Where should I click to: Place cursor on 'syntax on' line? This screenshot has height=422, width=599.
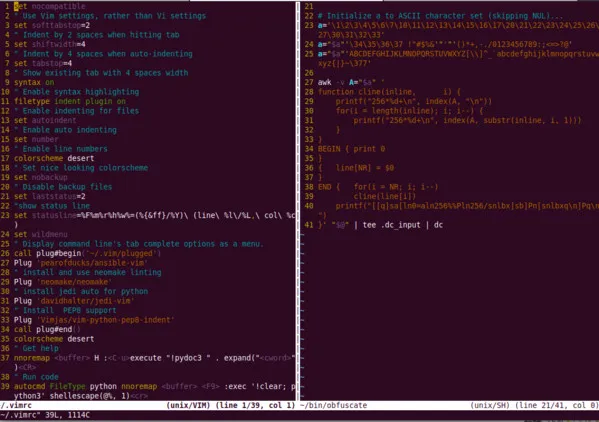34,82
